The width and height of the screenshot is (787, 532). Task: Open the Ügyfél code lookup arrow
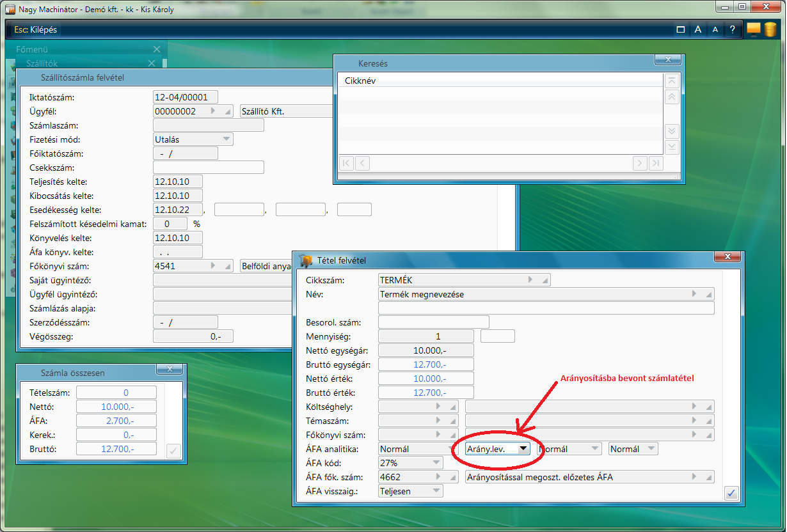click(213, 111)
